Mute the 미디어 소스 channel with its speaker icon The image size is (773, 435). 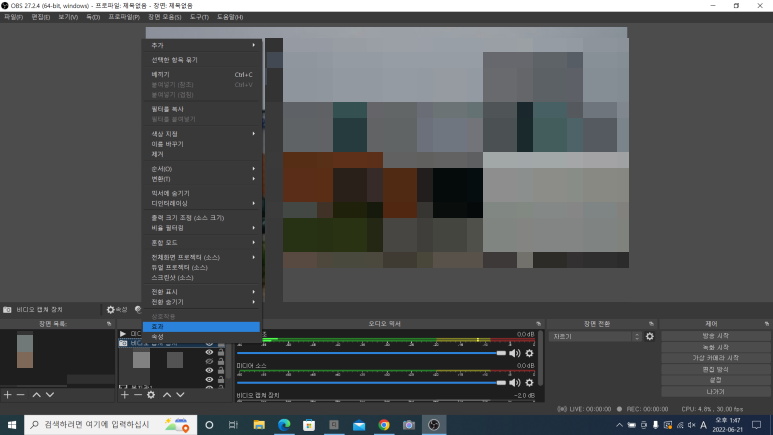(x=515, y=383)
